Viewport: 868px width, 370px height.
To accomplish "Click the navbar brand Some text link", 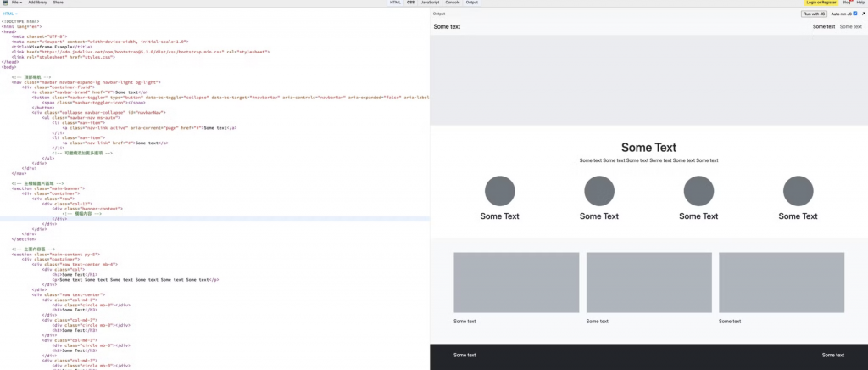I will (x=447, y=26).
